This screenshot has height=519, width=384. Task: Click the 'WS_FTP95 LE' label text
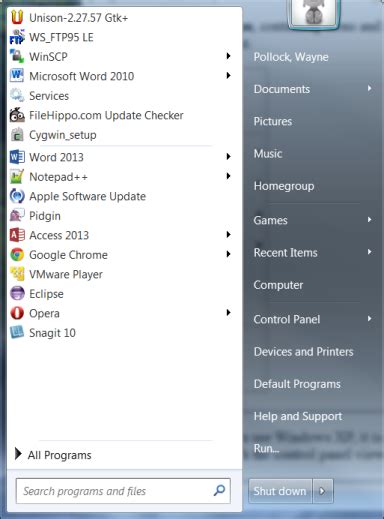pyautogui.click(x=61, y=38)
